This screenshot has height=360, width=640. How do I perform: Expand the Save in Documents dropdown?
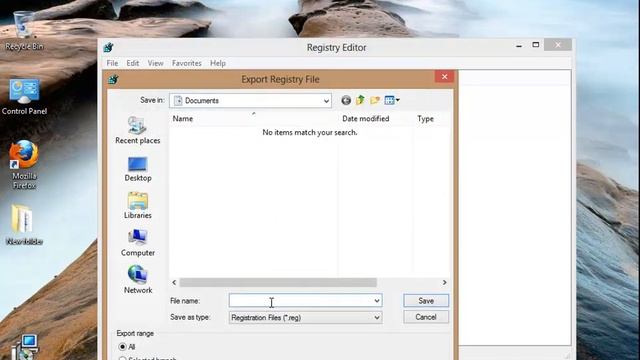(326, 101)
